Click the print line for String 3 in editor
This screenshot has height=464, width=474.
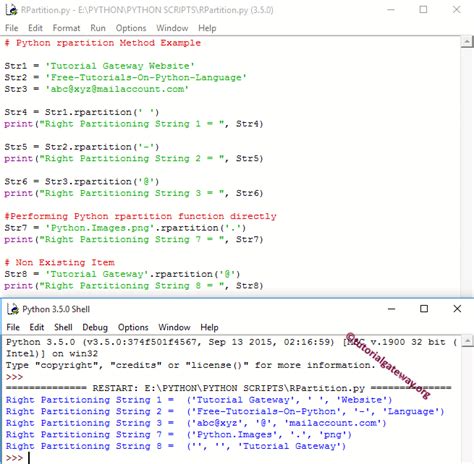click(x=134, y=193)
